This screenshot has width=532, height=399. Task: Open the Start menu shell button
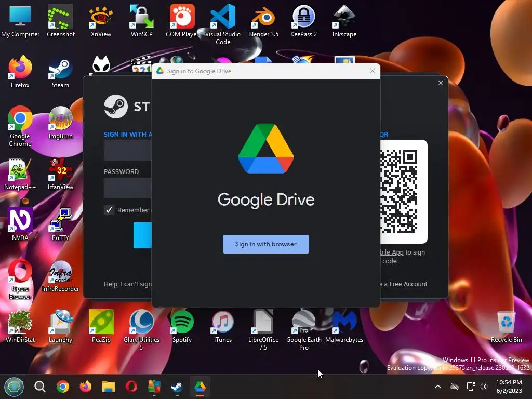tap(14, 387)
